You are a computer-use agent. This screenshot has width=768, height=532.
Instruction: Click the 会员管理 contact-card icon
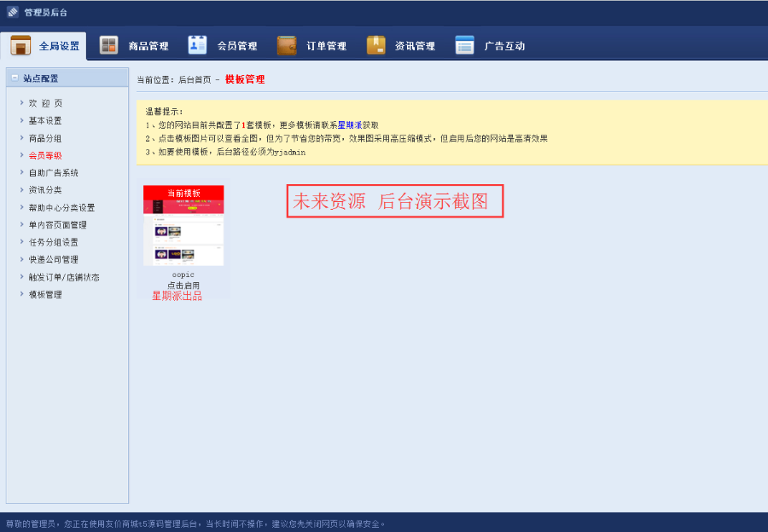(x=197, y=45)
